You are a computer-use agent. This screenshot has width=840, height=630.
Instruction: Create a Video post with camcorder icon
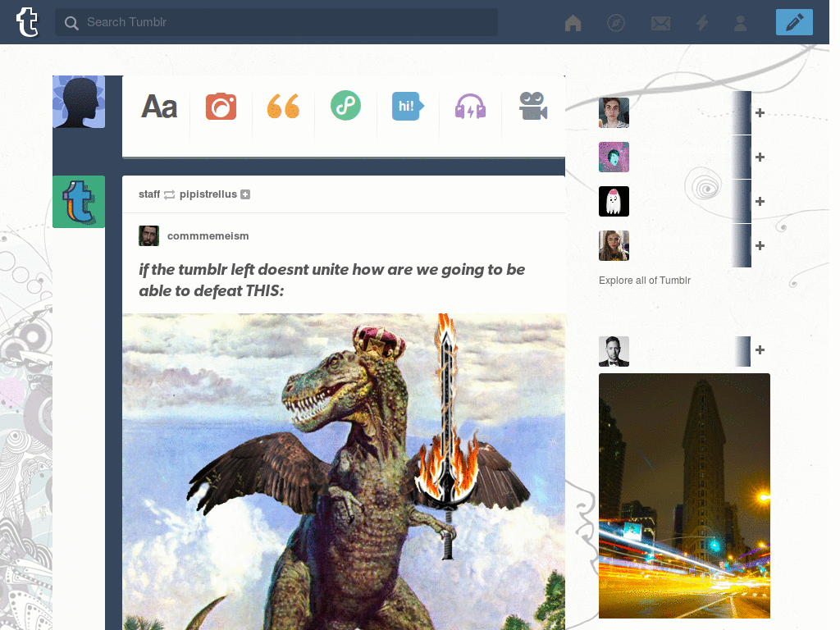[x=532, y=106]
